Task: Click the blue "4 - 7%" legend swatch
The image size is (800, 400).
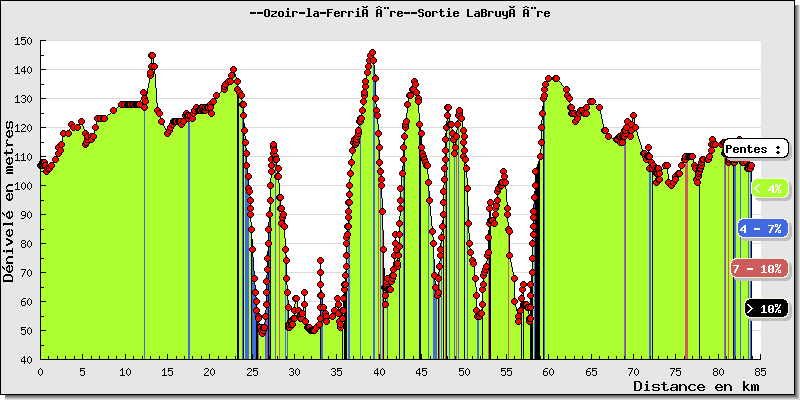Action: click(762, 228)
